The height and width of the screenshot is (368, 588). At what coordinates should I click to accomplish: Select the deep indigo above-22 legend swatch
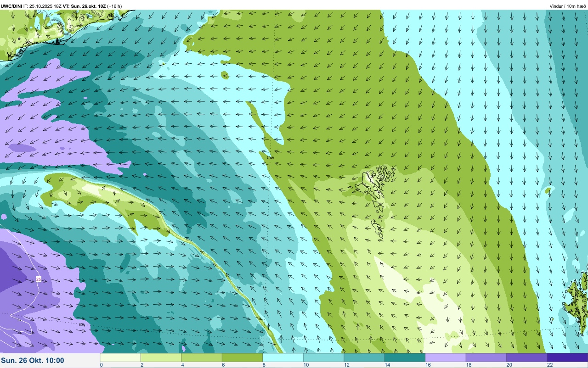[x=567, y=357]
